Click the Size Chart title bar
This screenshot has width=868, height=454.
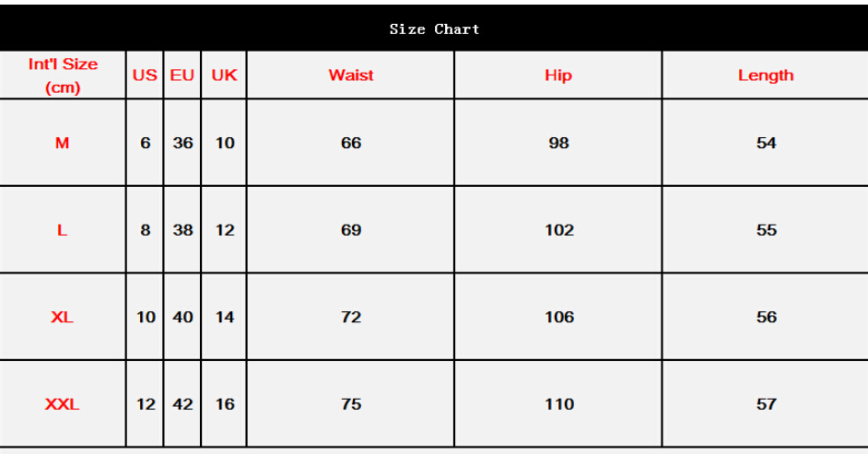[434, 29]
